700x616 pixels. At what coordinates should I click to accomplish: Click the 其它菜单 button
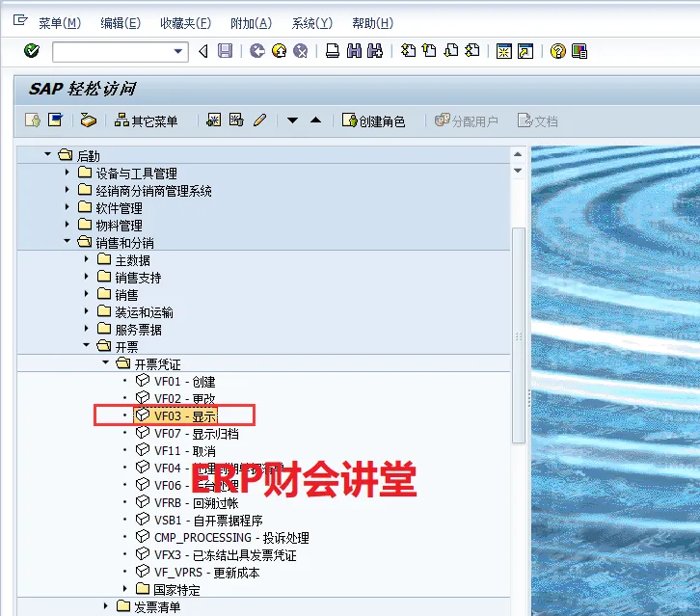pyautogui.click(x=146, y=121)
